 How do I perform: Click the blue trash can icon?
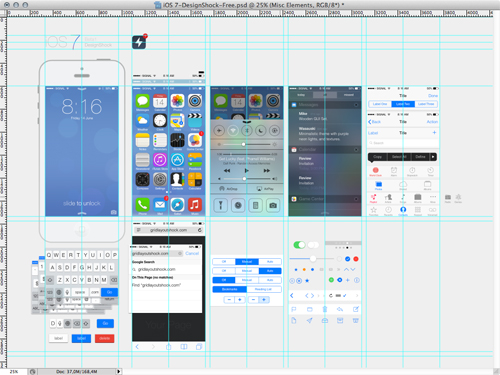pos(325,309)
